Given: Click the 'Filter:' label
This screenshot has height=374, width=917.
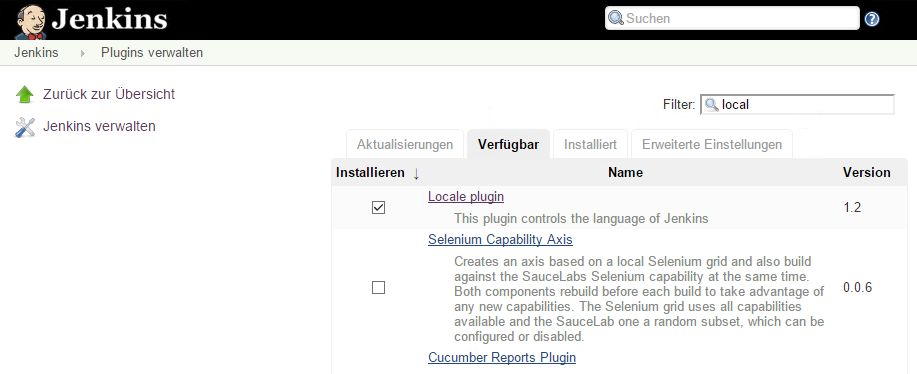Looking at the screenshot, I should (679, 105).
